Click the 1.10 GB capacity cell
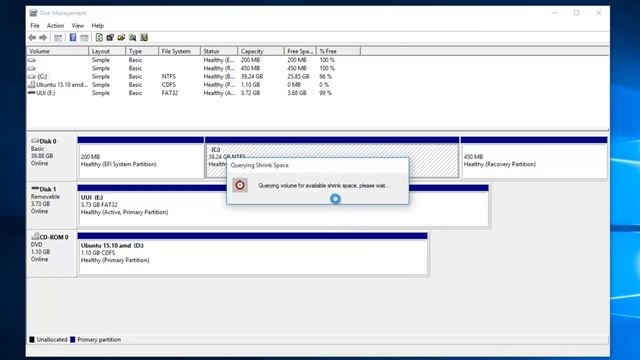The width and height of the screenshot is (640, 360). pos(250,84)
